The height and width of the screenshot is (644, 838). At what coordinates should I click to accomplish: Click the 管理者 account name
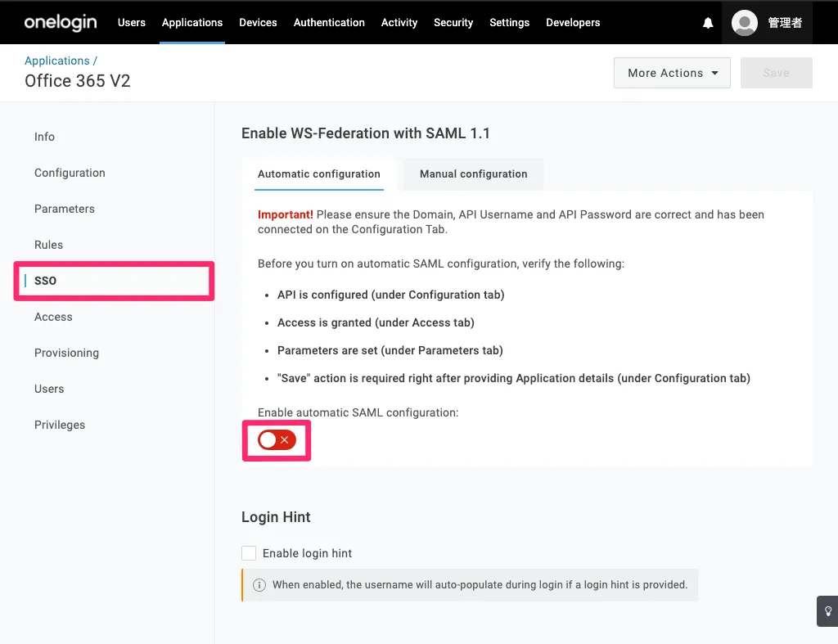(785, 23)
